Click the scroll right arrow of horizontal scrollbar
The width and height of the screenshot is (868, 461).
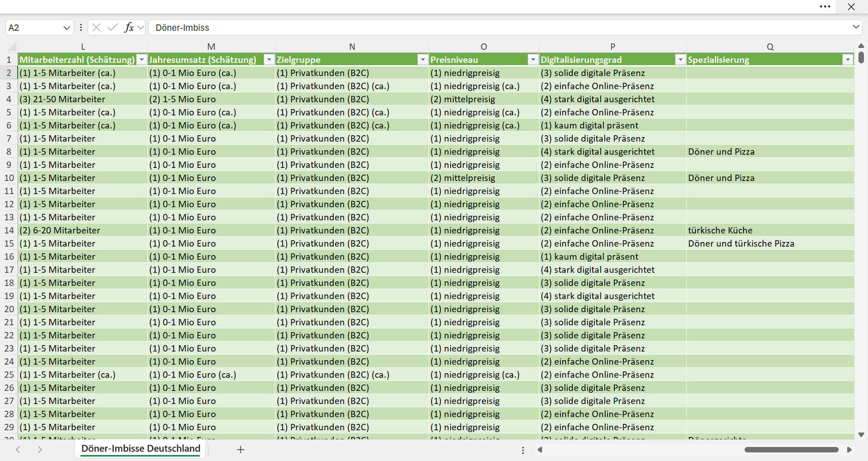point(849,449)
